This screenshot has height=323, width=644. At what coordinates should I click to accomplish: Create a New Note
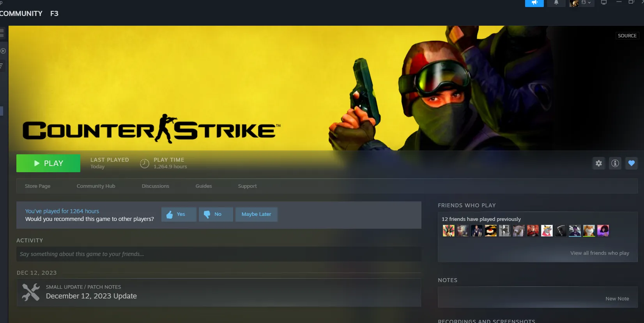click(x=617, y=299)
